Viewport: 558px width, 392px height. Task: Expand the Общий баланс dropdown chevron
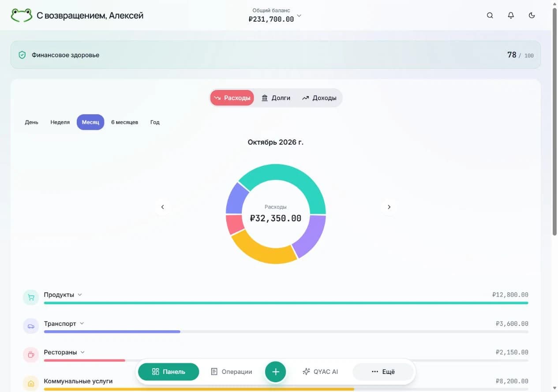[x=299, y=16]
